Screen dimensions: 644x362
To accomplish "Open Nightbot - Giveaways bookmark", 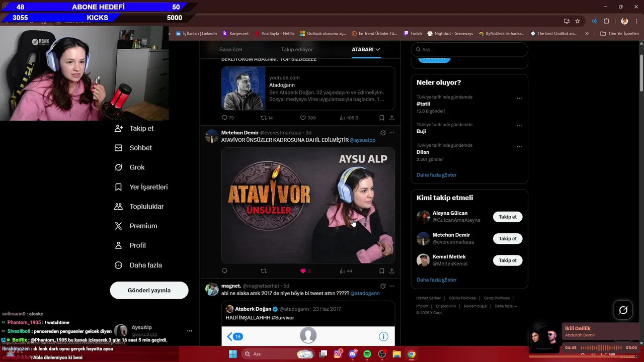I will pos(450,34).
